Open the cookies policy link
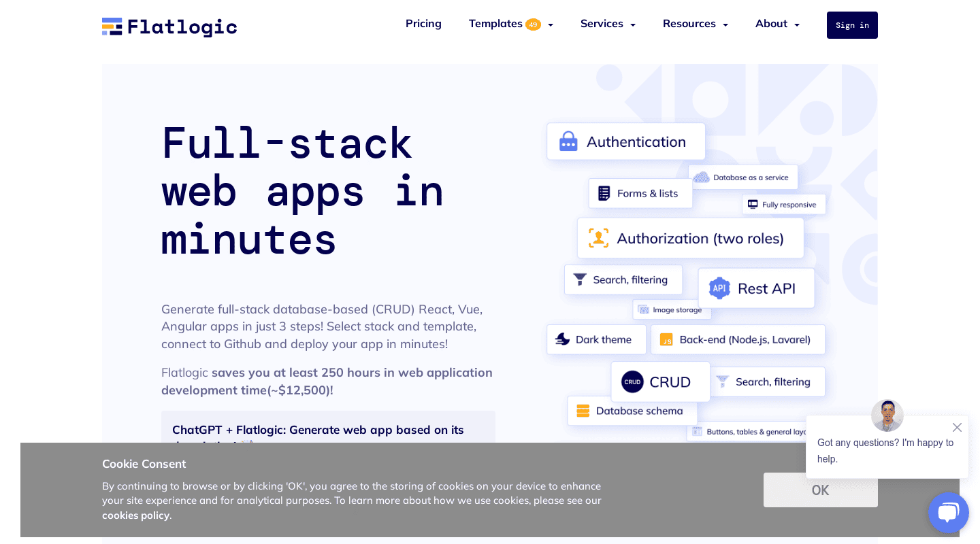Viewport: 980px width, 544px height. tap(135, 515)
